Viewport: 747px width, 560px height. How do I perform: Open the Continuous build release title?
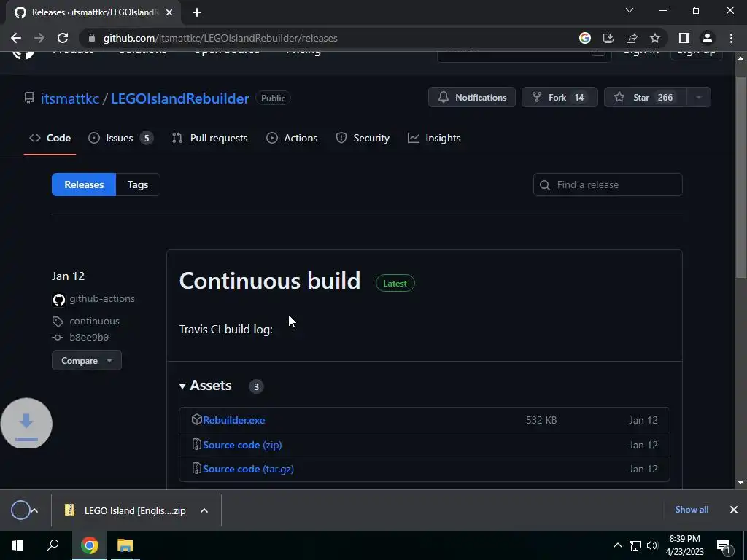click(x=270, y=281)
